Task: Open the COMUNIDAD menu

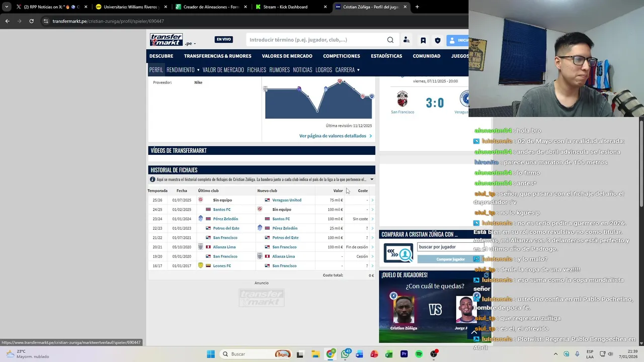Action: (427, 56)
